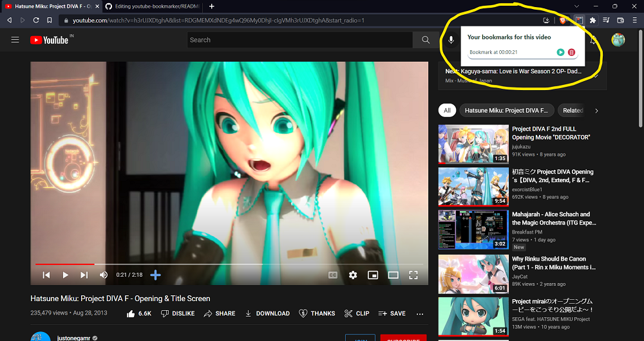Screen dimensions: 644x341
Task: Open the Brave playlist icon
Action: coord(606,20)
